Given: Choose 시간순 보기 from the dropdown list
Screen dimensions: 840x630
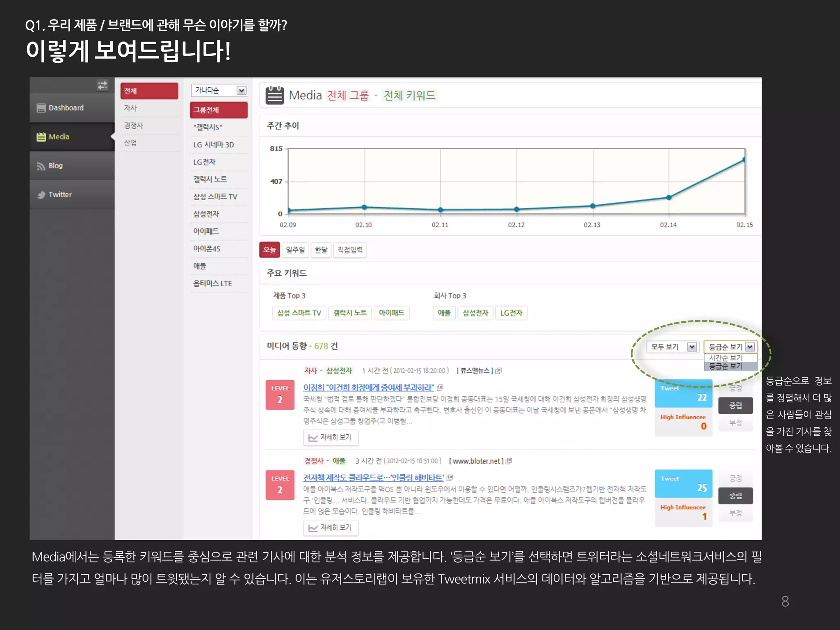Looking at the screenshot, I should click(731, 358).
